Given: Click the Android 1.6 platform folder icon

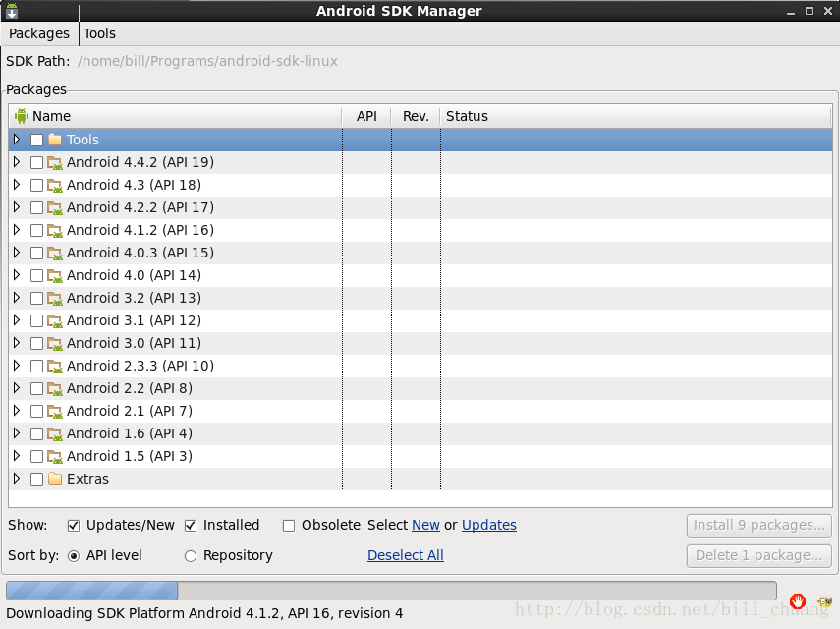Looking at the screenshot, I should [55, 433].
